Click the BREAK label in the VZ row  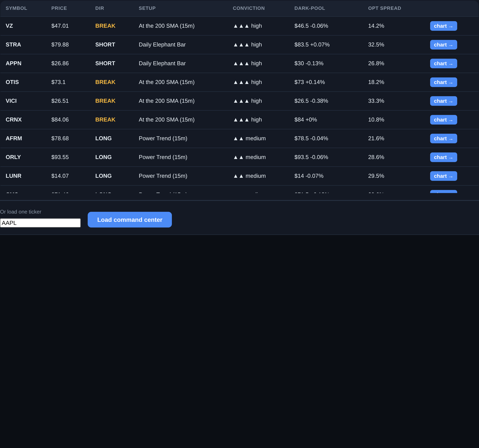pos(105,26)
